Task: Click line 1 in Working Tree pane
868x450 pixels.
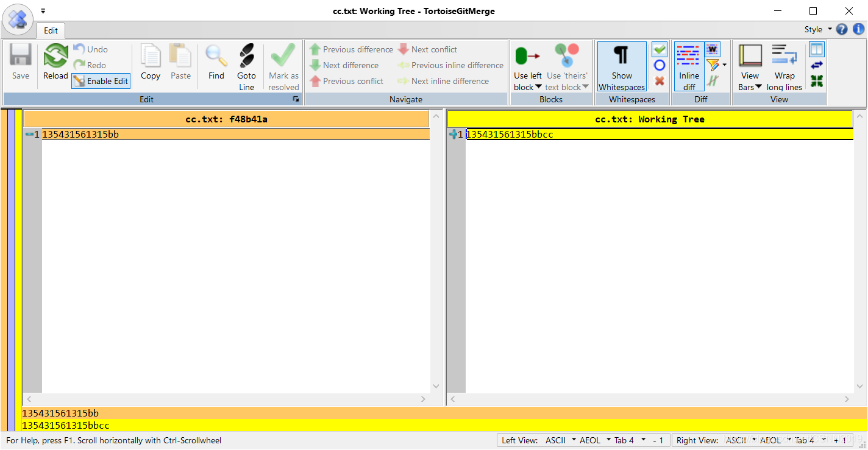Action: [x=660, y=135]
